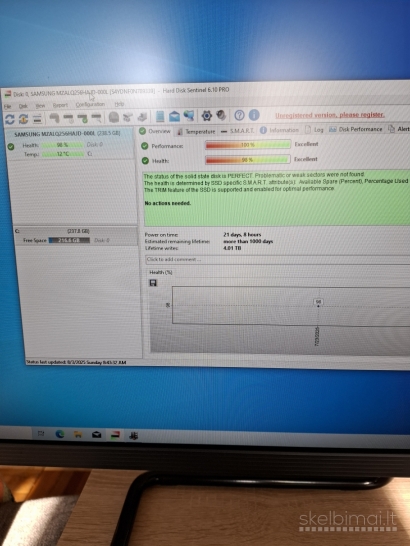Select SAMSUNG MZALQ256HAJD-000L disk in list
410x546 pixels.
click(x=67, y=134)
